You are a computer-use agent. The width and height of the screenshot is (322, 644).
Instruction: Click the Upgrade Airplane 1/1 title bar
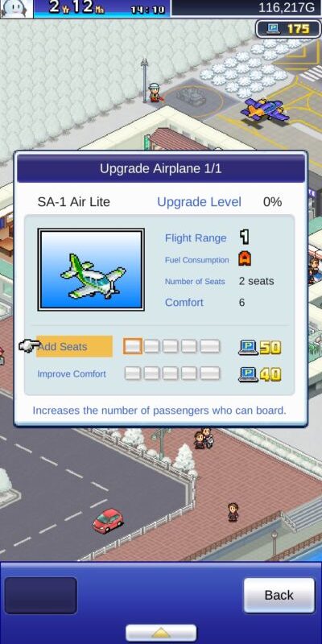point(161,168)
